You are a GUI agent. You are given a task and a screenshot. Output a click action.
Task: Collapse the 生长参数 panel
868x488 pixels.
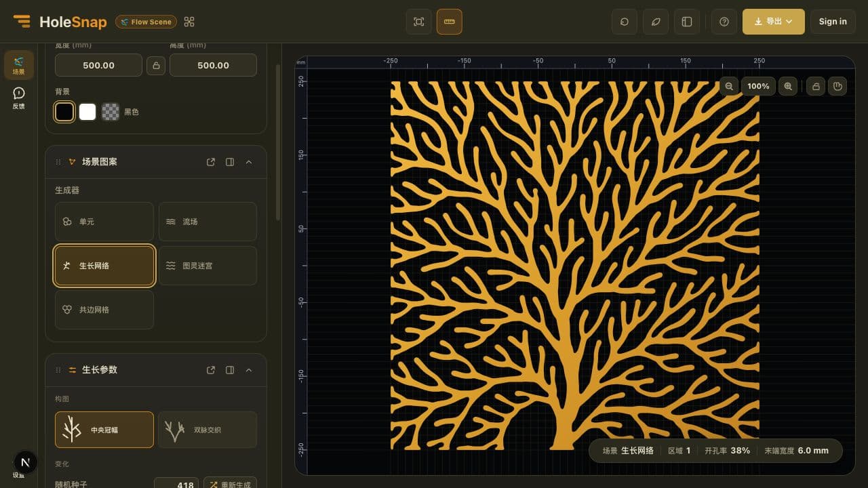[x=249, y=370]
